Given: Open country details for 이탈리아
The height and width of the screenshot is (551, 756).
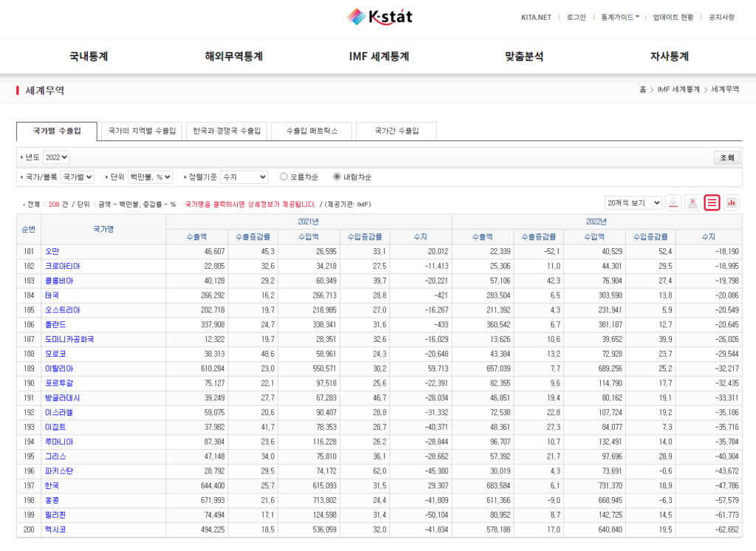Looking at the screenshot, I should pyautogui.click(x=59, y=369).
